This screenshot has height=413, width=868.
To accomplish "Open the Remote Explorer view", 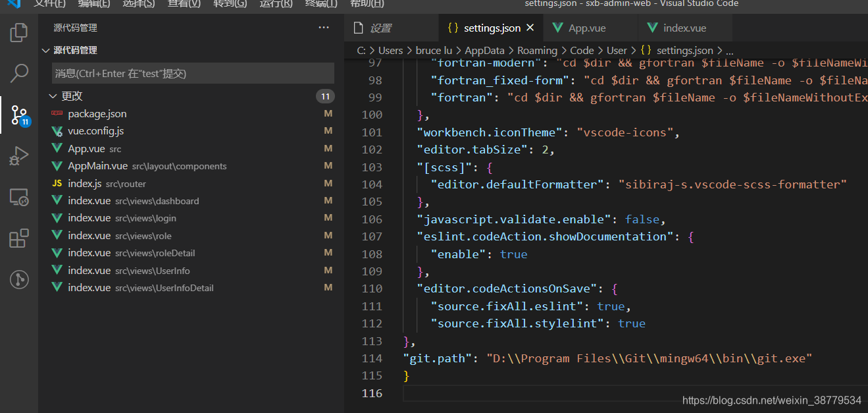I will click(x=19, y=197).
